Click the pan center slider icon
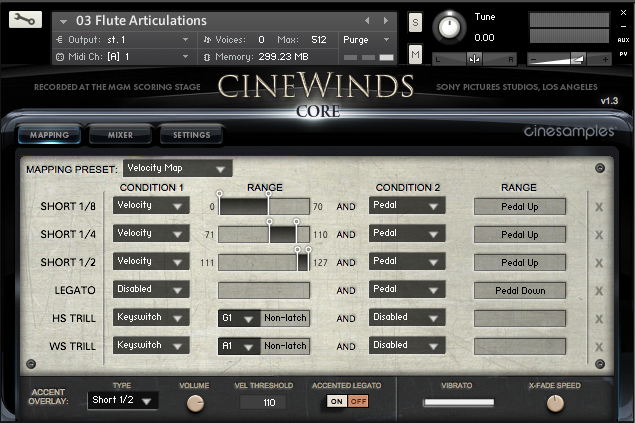635x423 pixels. coord(474,60)
